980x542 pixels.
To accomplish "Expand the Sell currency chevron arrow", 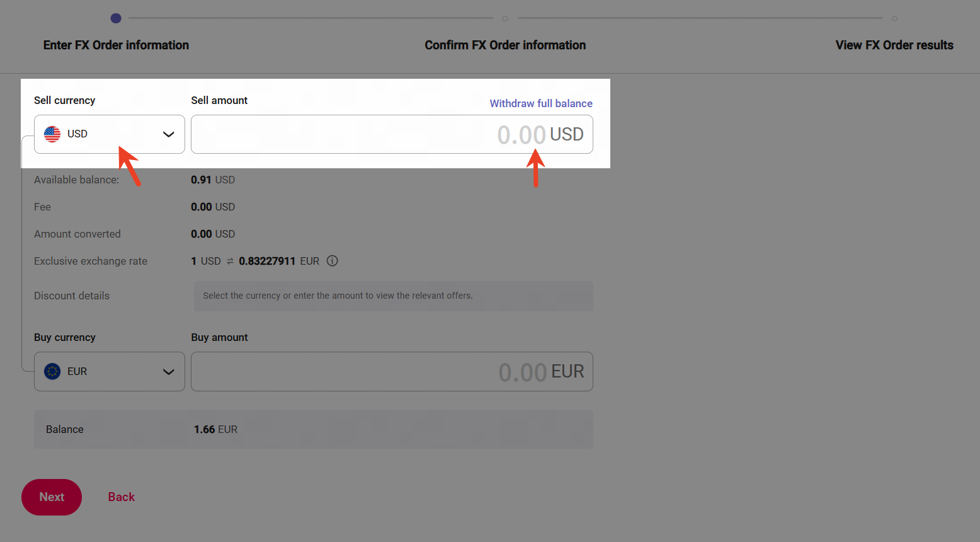I will pyautogui.click(x=168, y=134).
